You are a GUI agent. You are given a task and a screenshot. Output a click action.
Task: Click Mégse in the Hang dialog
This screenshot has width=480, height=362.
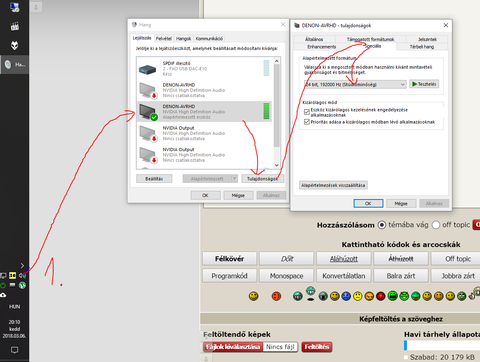[238, 195]
